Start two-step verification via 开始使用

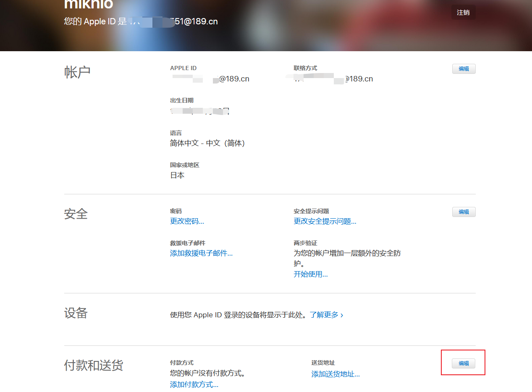pos(310,274)
